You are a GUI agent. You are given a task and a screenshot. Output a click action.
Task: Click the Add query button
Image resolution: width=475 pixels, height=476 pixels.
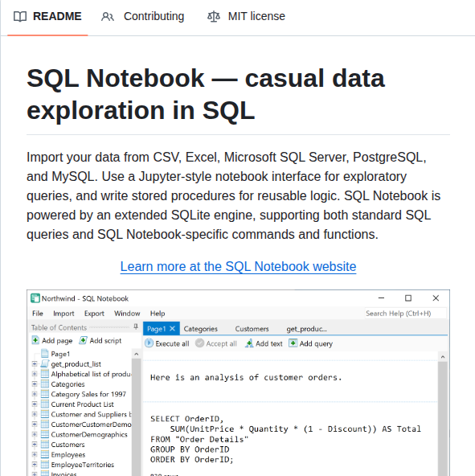(311, 343)
